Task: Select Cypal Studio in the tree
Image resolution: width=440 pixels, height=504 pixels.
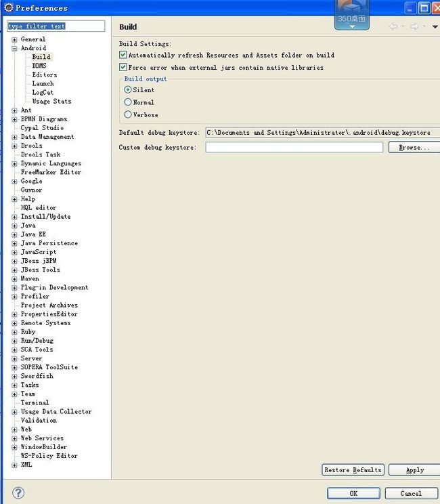Action: click(42, 128)
